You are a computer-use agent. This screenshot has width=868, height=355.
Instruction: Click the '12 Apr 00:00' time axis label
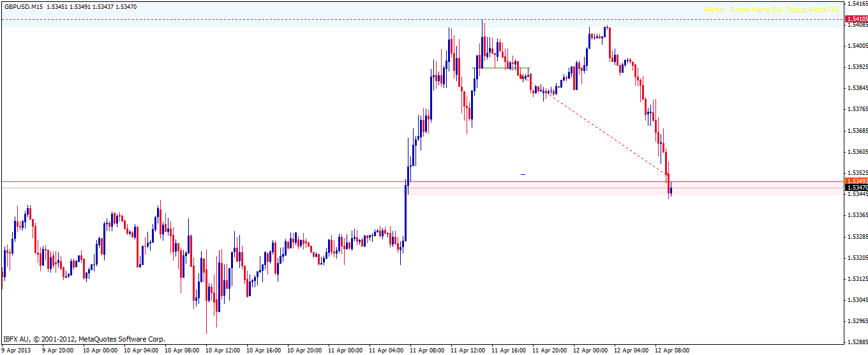pos(589,350)
